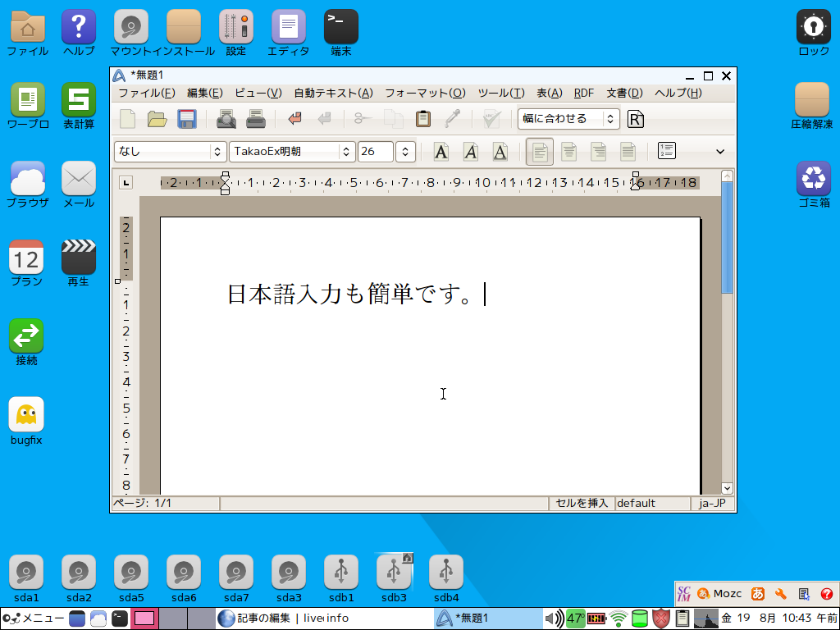
Task: Open the メニュー start button in taskbar
Action: coord(33,619)
